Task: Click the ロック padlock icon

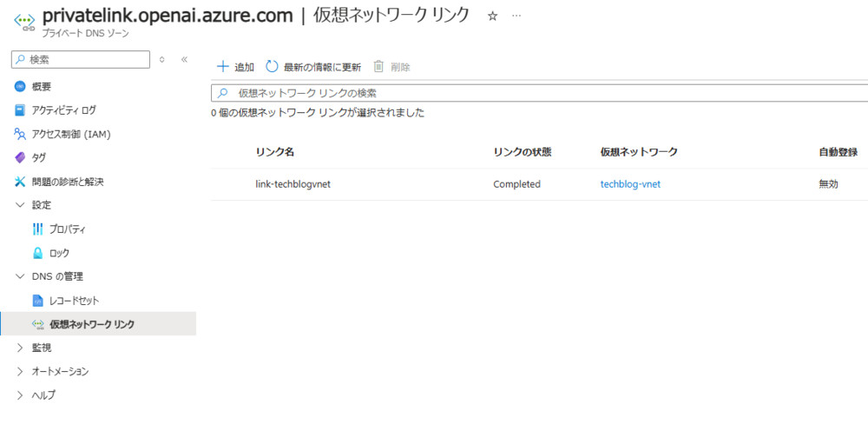Action: click(x=37, y=253)
